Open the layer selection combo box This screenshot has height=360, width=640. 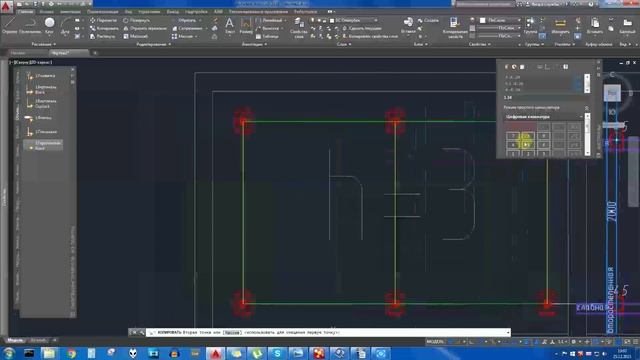353,20
